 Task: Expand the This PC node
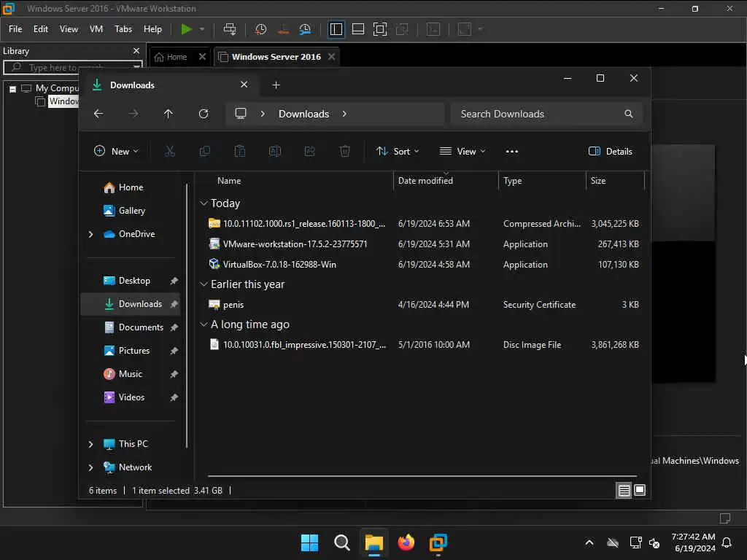90,444
